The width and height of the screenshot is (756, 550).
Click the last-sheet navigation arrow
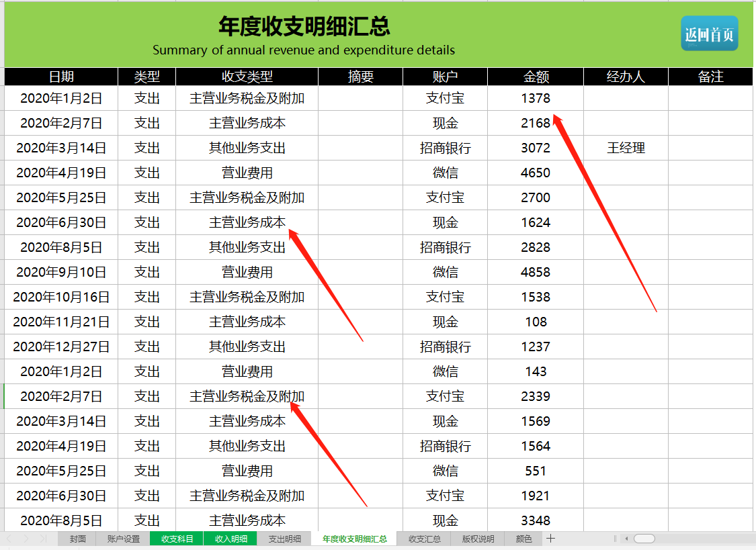pyautogui.click(x=43, y=538)
